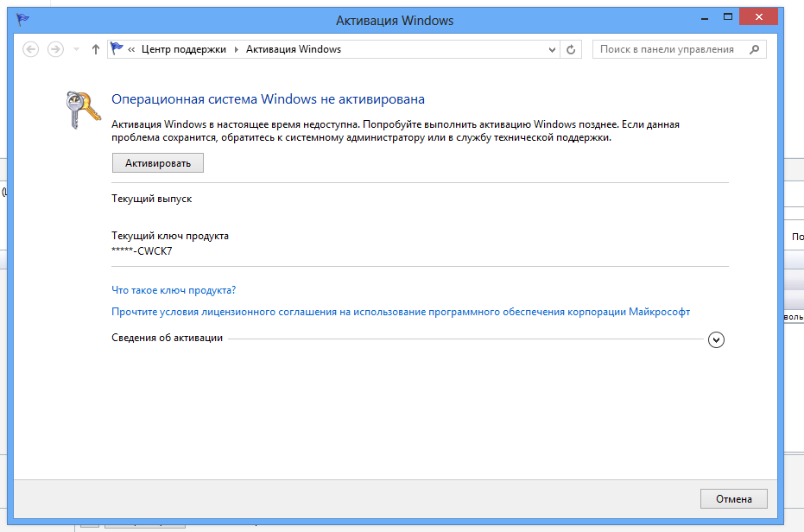Click the flag icon in address bar
804x532 pixels.
(x=117, y=50)
